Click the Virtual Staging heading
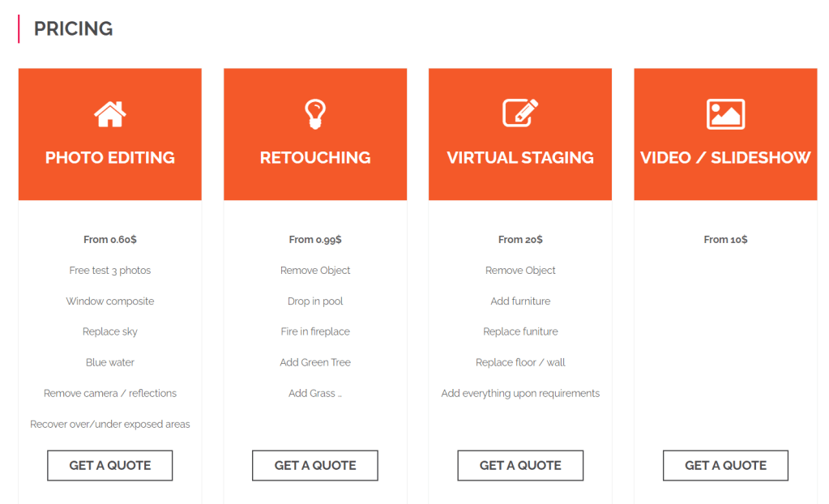 click(520, 158)
